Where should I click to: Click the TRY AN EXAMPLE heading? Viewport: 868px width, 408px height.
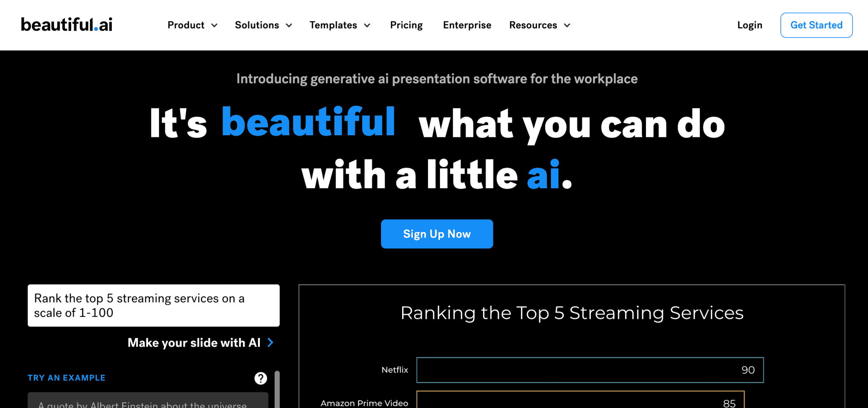[67, 377]
